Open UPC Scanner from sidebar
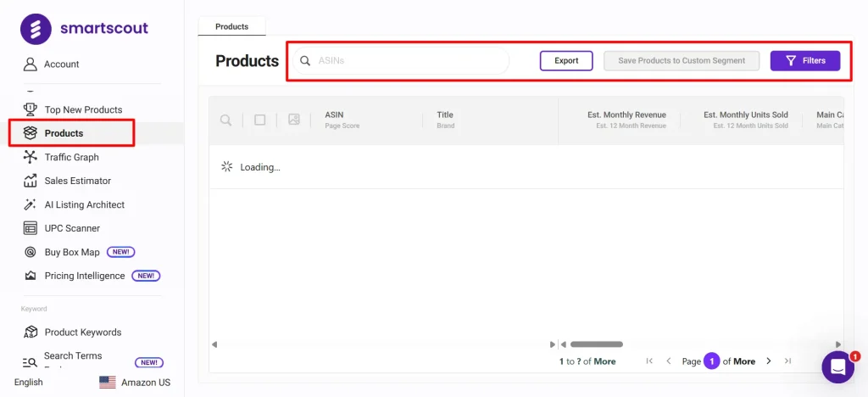Screen dimensions: 868x397 click(x=72, y=229)
